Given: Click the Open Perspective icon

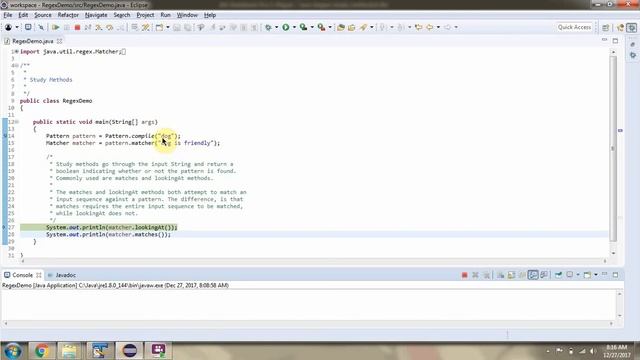Looking at the screenshot, I should pyautogui.click(x=606, y=27).
